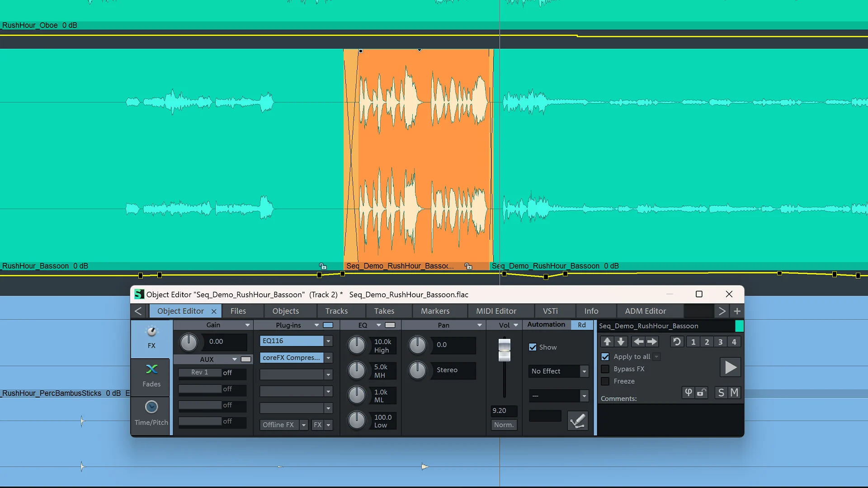Click the Norm. button
This screenshot has width=868, height=488.
coord(504,425)
